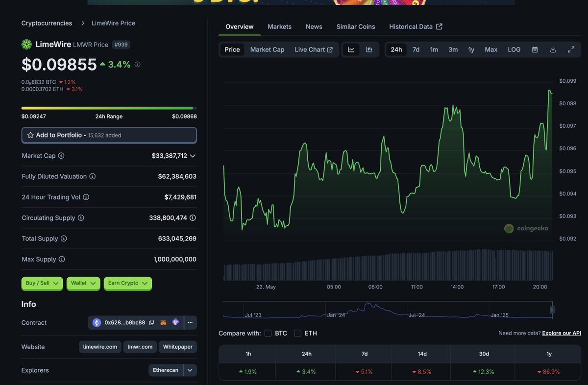The image size is (588, 385).
Task: Open the Historical Data tab
Action: point(416,26)
